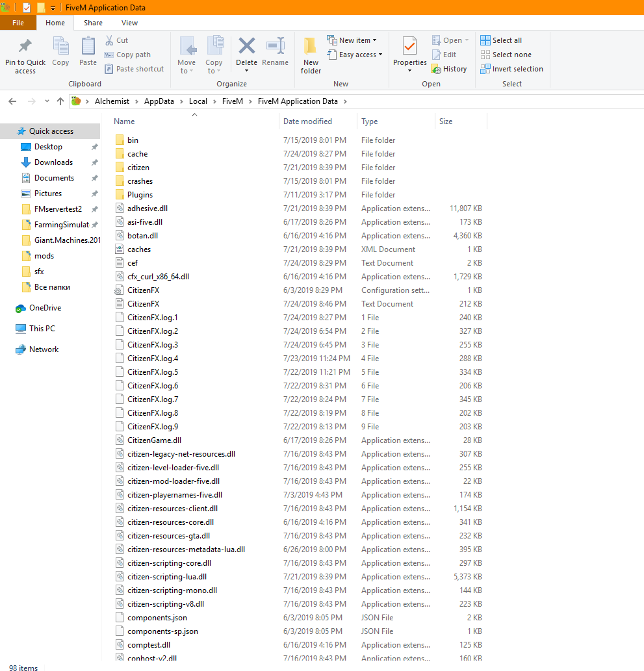644x671 pixels.
Task: Open recent locations dropdown arrow
Action: coord(47,101)
